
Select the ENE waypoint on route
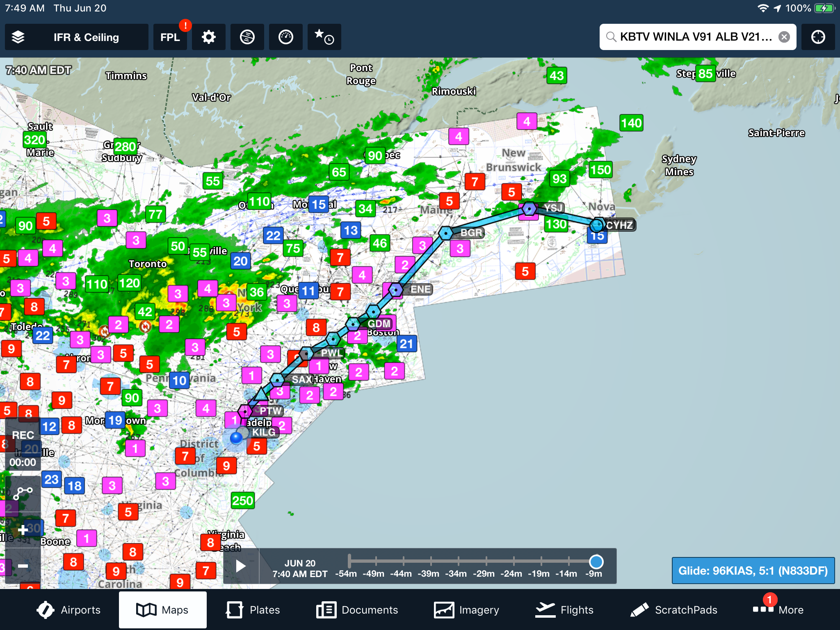click(396, 290)
